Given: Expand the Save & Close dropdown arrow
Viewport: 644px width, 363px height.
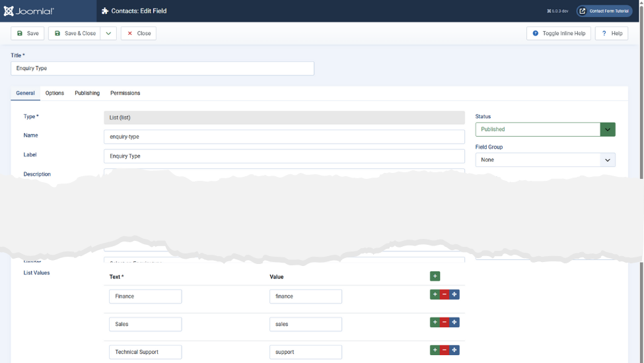Looking at the screenshot, I should point(108,33).
